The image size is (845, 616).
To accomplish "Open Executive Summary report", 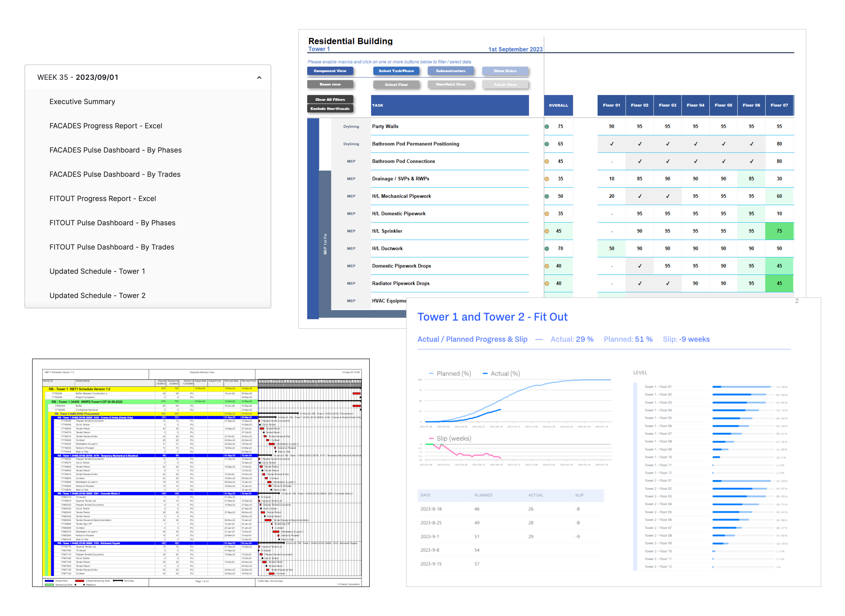I will [82, 102].
